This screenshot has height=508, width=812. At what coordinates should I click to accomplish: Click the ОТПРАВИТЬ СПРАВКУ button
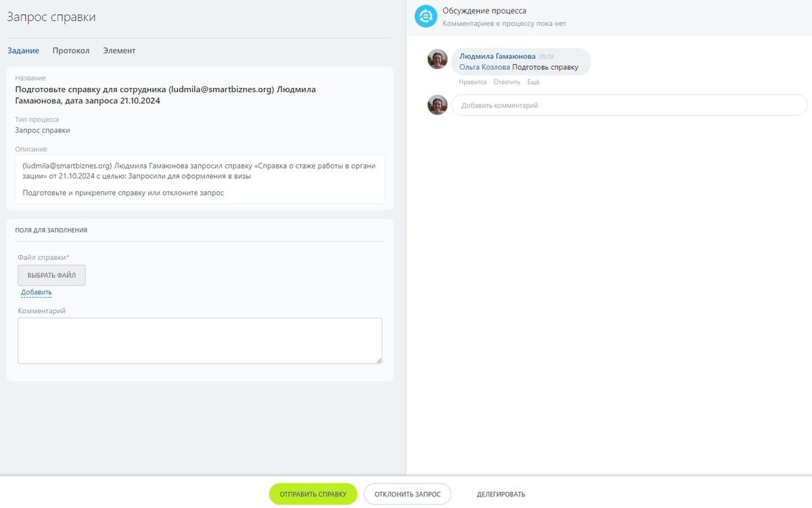pyautogui.click(x=313, y=494)
